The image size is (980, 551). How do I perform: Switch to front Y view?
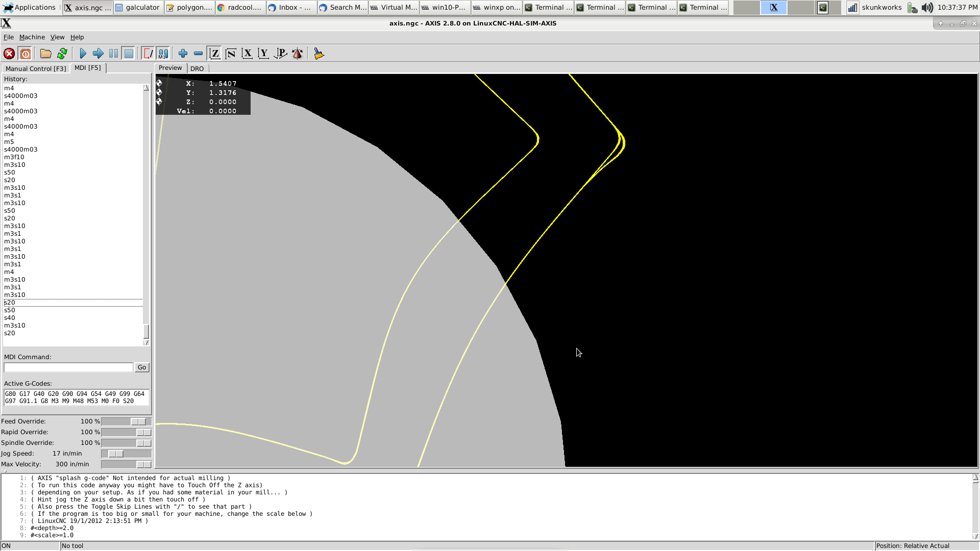tap(263, 54)
